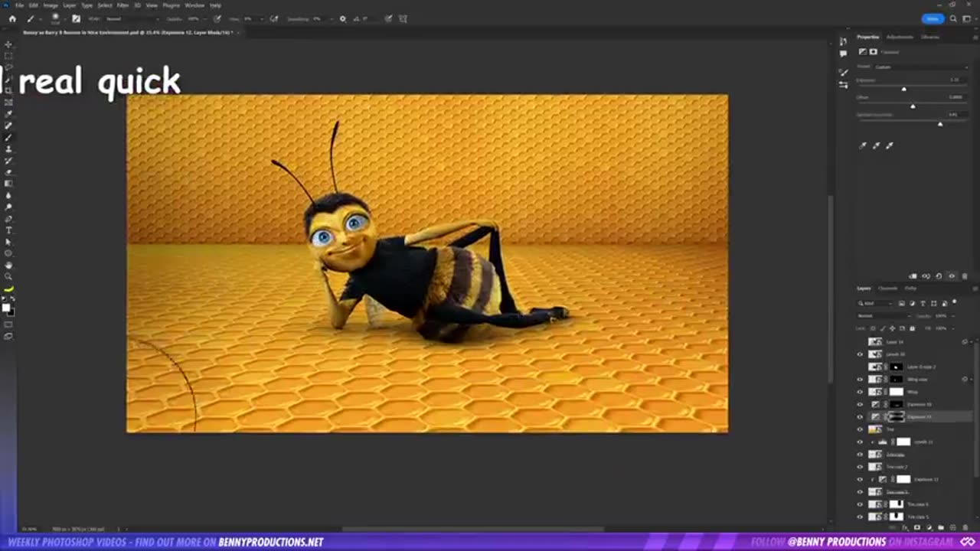Hide the Tile copy 5 layer
The image size is (980, 551).
point(860,517)
